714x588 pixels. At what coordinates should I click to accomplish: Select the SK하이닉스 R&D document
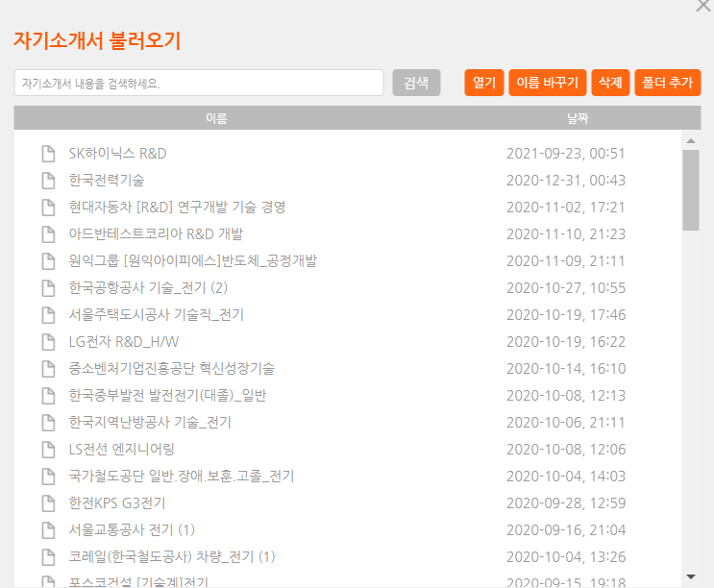pyautogui.click(x=117, y=154)
